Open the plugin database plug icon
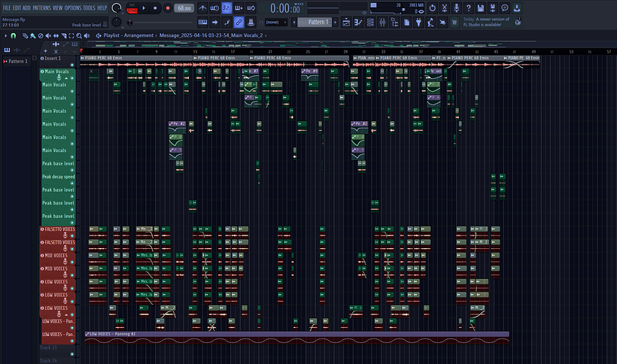The image size is (617, 364). tap(418, 23)
